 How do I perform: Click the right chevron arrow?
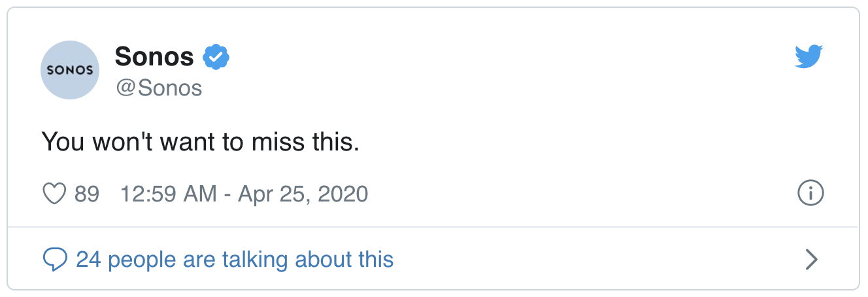click(x=811, y=260)
